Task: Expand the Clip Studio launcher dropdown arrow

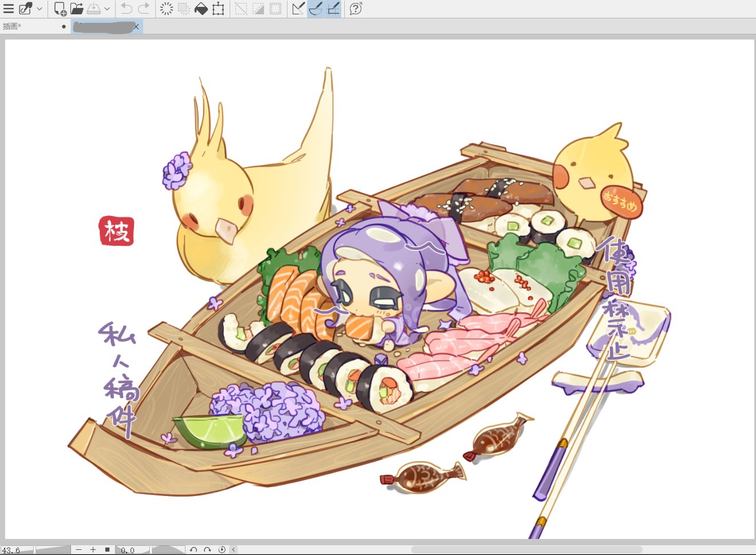Action: (40, 9)
